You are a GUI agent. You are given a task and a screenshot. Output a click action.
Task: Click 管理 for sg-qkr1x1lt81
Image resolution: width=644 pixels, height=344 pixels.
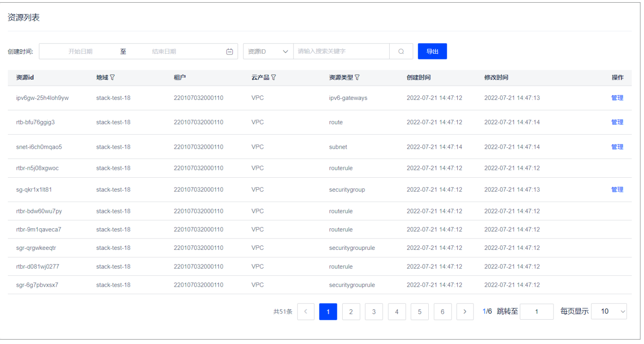(x=617, y=190)
